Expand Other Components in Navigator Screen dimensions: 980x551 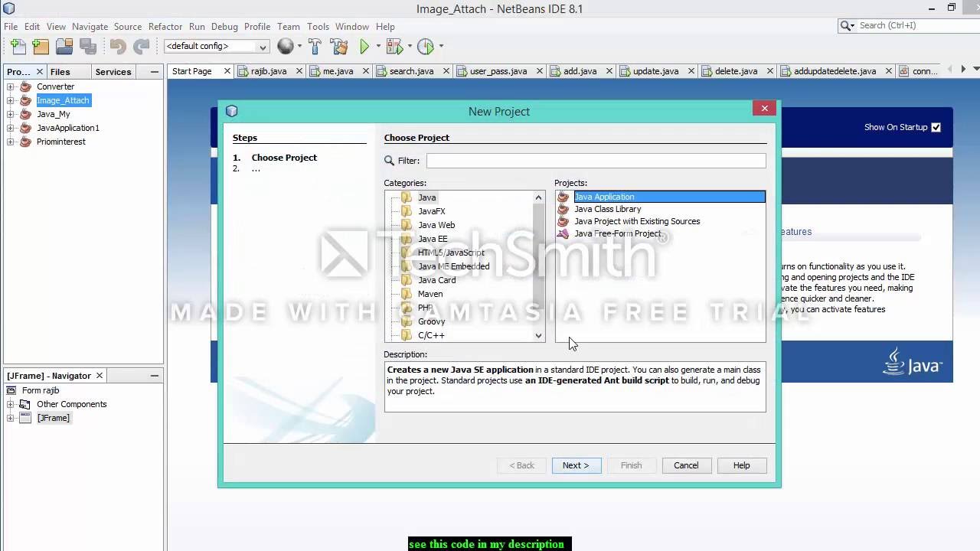click(x=11, y=404)
